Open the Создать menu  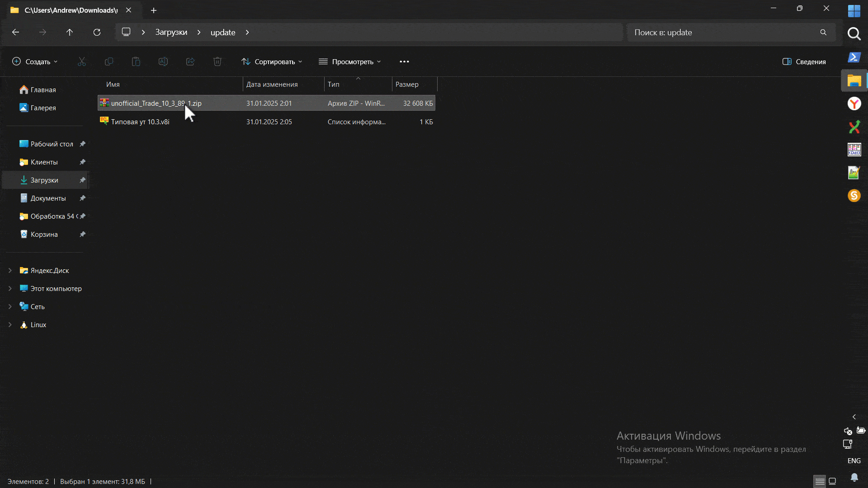click(x=35, y=62)
